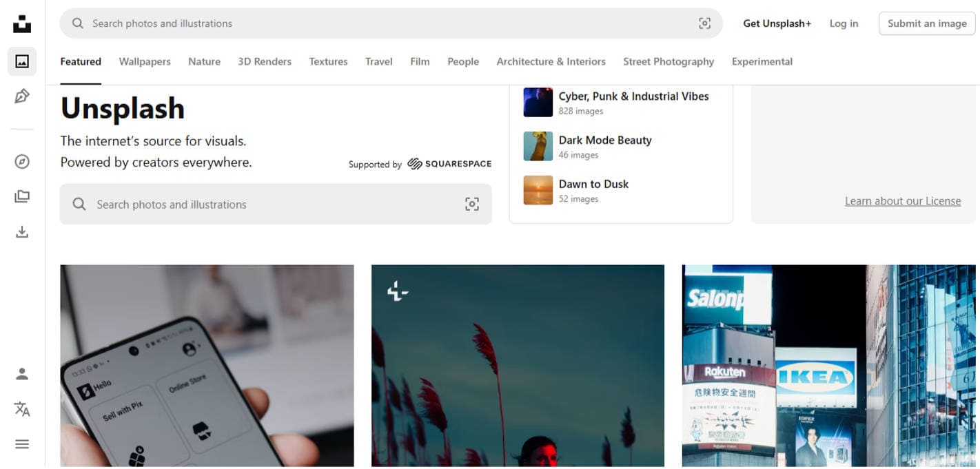The height and width of the screenshot is (469, 980).
Task: Open the phone in hand photo
Action: coord(207,366)
